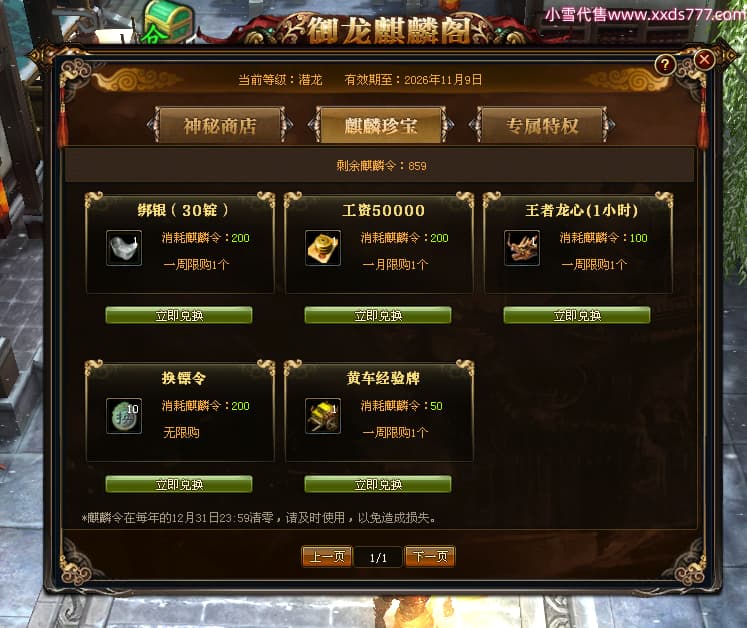Select the yellow cart icon 黄车经验牌
This screenshot has height=628, width=747.
pyautogui.click(x=323, y=416)
